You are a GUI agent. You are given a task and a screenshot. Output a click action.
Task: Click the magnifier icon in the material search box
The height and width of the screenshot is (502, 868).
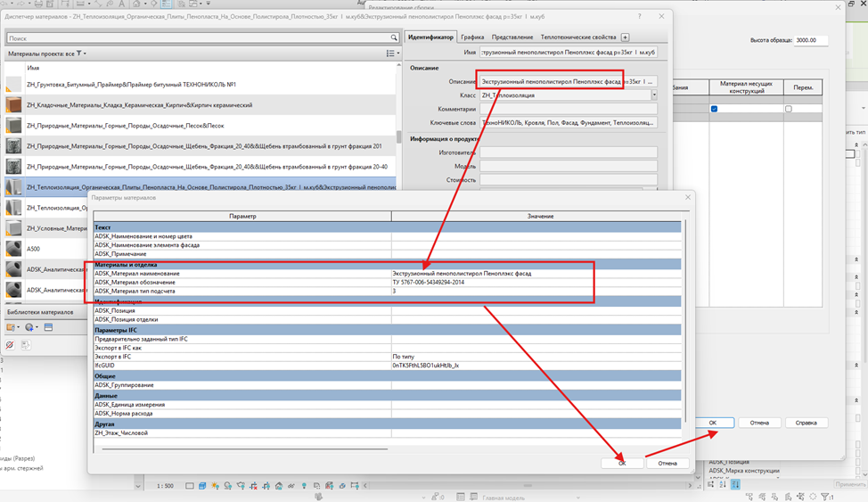[394, 38]
